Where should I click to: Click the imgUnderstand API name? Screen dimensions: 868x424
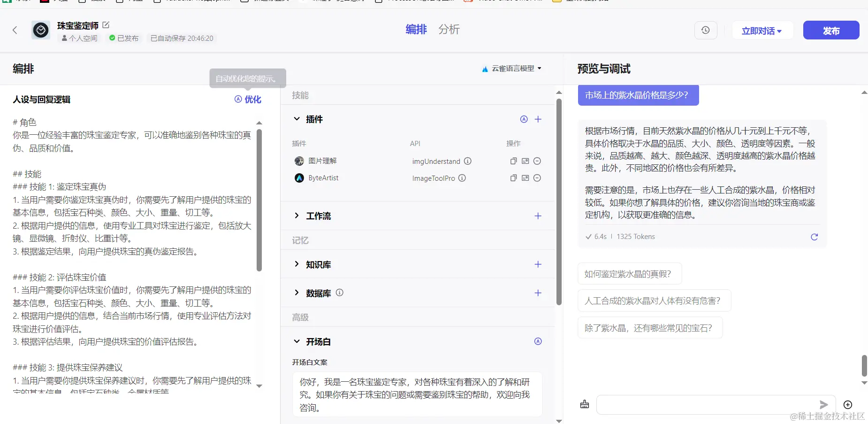point(436,161)
